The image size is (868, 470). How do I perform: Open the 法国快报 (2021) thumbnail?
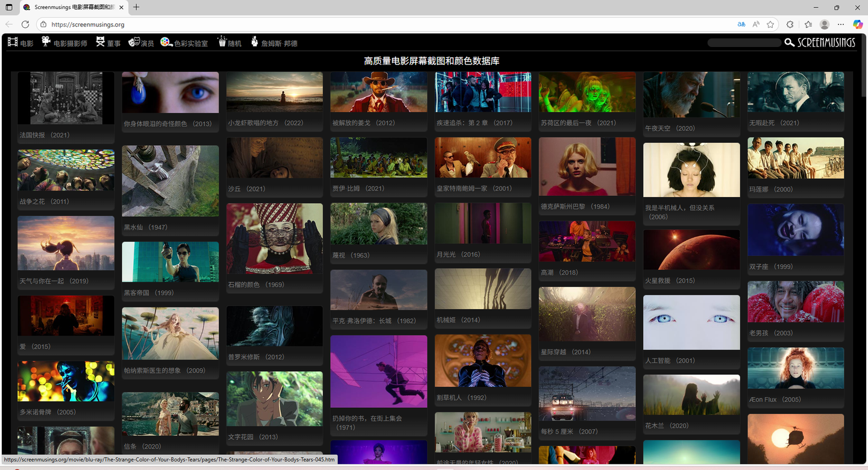[x=66, y=98]
